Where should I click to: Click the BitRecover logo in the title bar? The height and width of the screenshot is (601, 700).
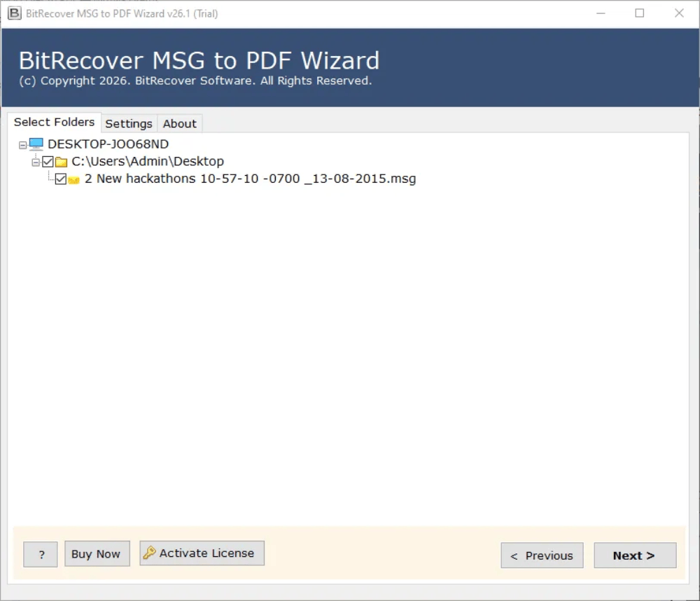[x=14, y=13]
